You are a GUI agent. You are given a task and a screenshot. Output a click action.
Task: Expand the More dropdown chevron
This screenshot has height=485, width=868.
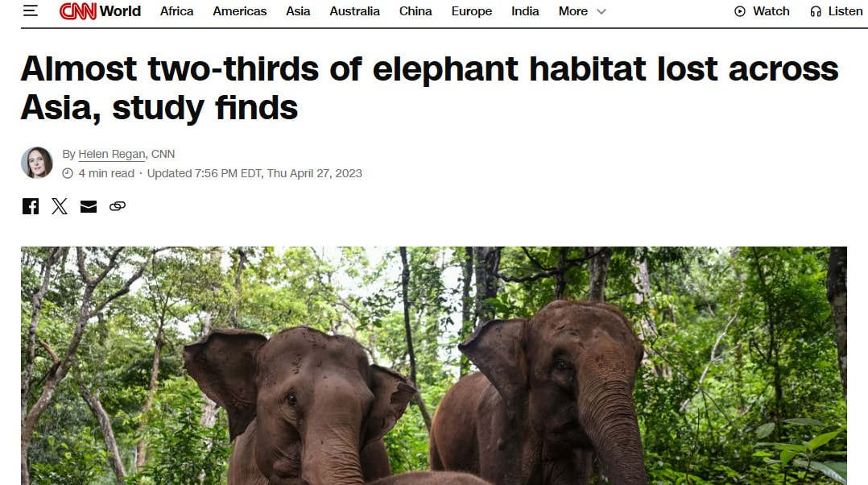tap(601, 11)
